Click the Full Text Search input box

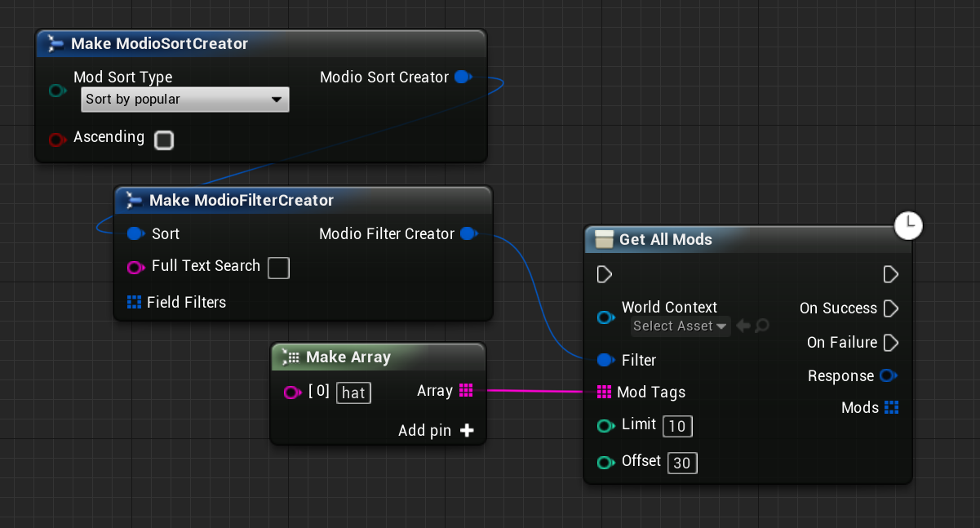[279, 268]
